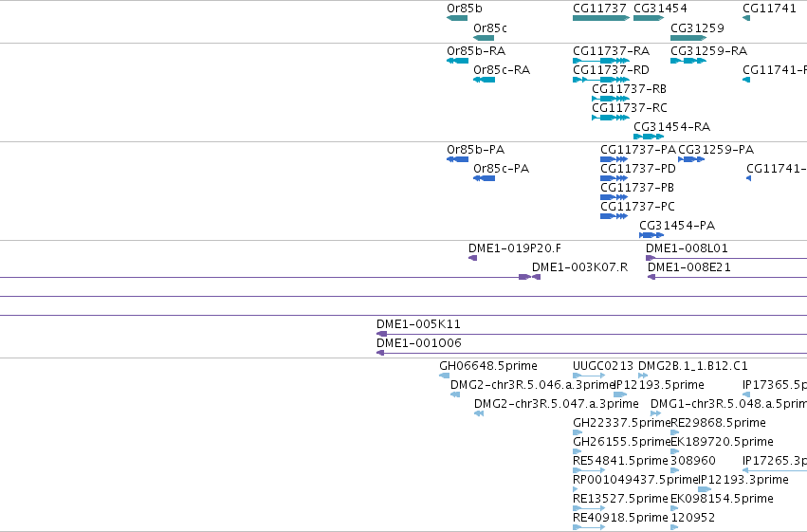Open the IP17265.3prime EST label
Viewport: 807px width, 532px height.
point(775,461)
